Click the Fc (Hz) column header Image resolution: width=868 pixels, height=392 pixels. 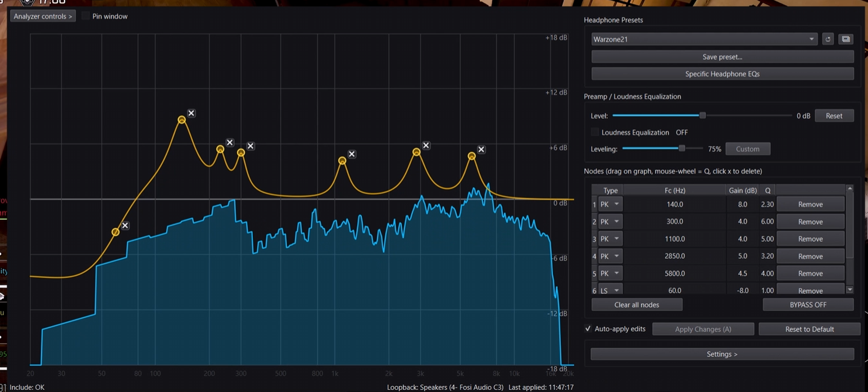point(674,190)
